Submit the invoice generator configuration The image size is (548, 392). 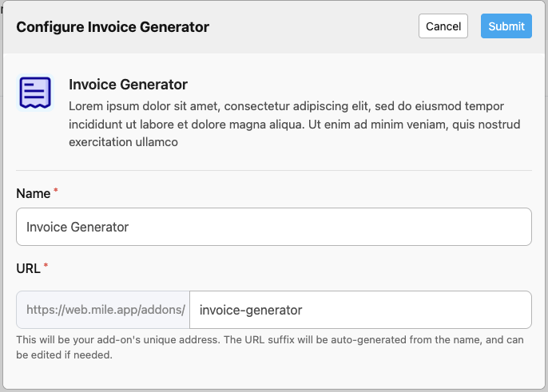tap(506, 26)
